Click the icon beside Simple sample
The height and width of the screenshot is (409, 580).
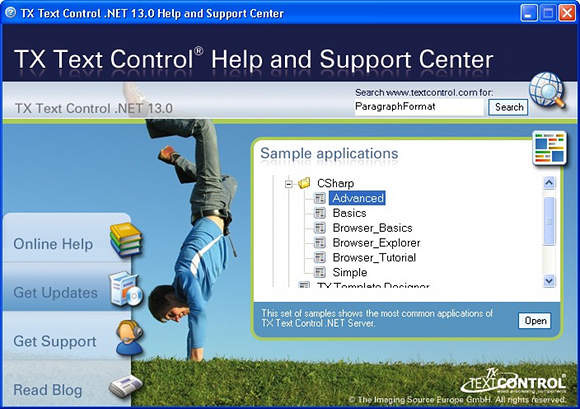(x=320, y=272)
